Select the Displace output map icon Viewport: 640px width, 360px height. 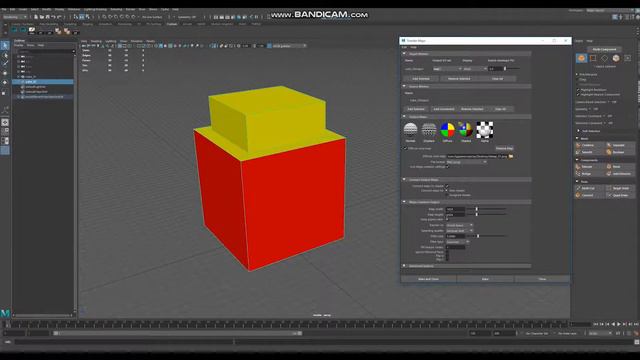click(x=429, y=130)
